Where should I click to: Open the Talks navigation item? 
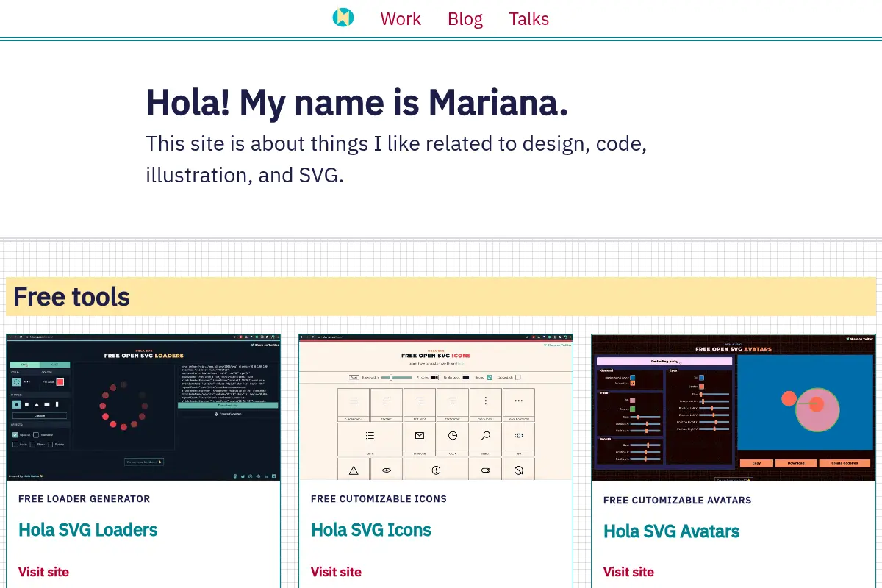point(529,19)
